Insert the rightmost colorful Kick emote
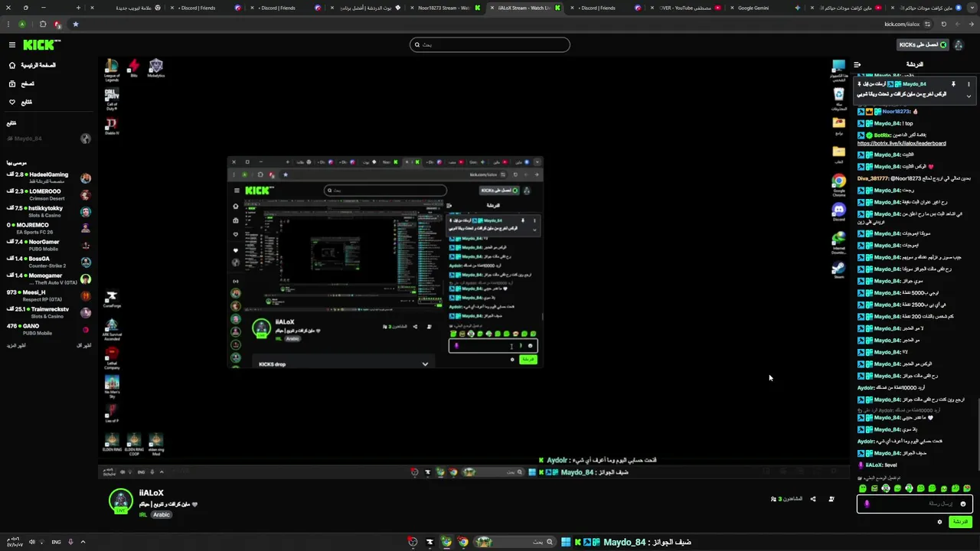The width and height of the screenshot is (980, 551). 967,488
